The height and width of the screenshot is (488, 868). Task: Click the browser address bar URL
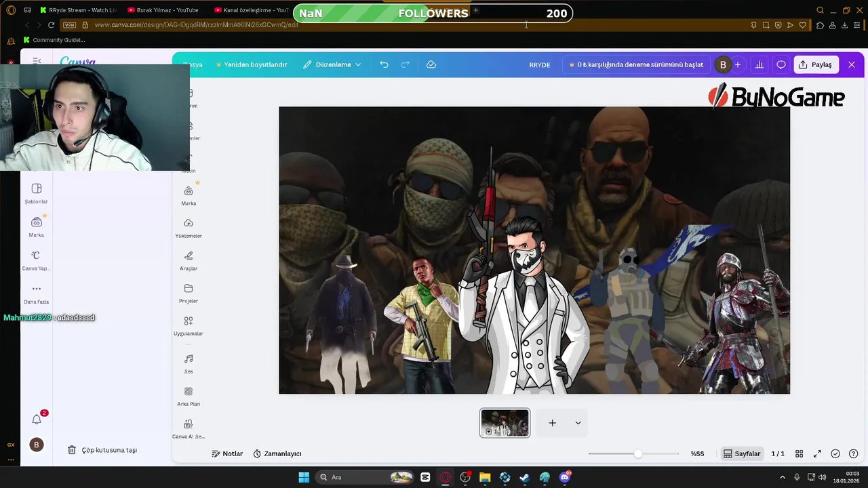tap(197, 25)
